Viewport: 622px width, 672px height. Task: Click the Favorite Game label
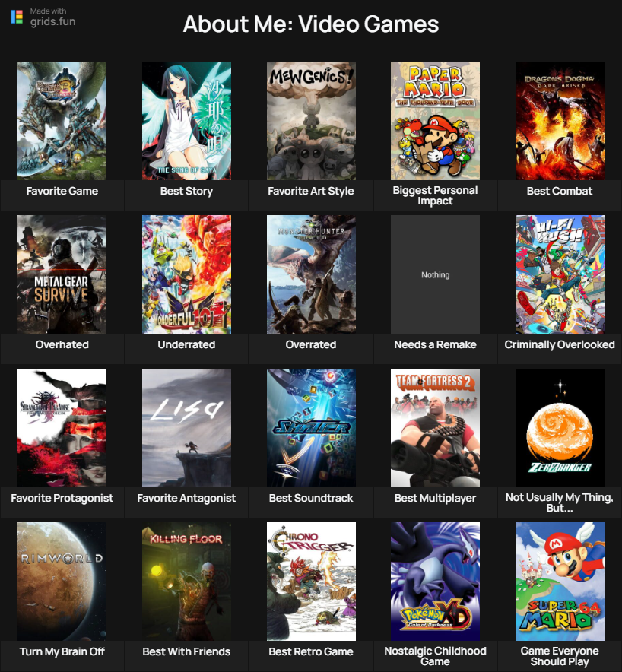(62, 191)
